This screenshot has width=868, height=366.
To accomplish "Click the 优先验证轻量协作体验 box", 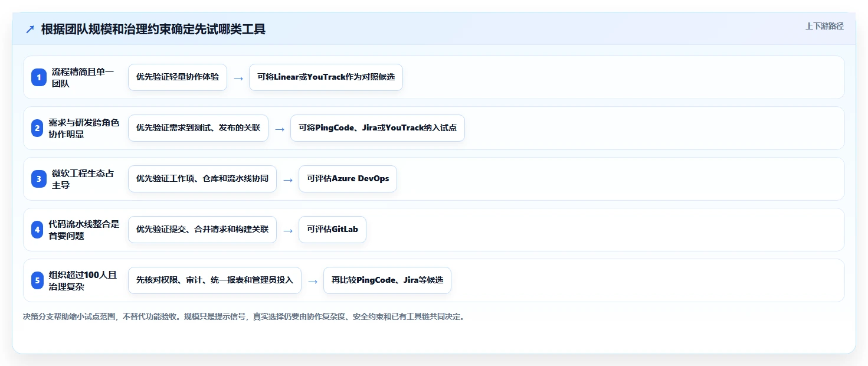I will point(178,77).
